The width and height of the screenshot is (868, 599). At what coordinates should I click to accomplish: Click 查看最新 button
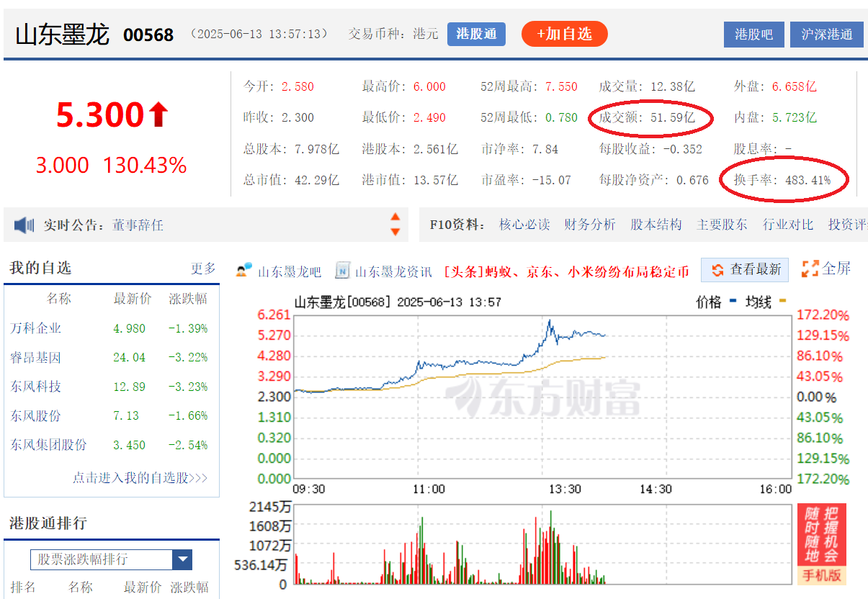click(x=745, y=270)
